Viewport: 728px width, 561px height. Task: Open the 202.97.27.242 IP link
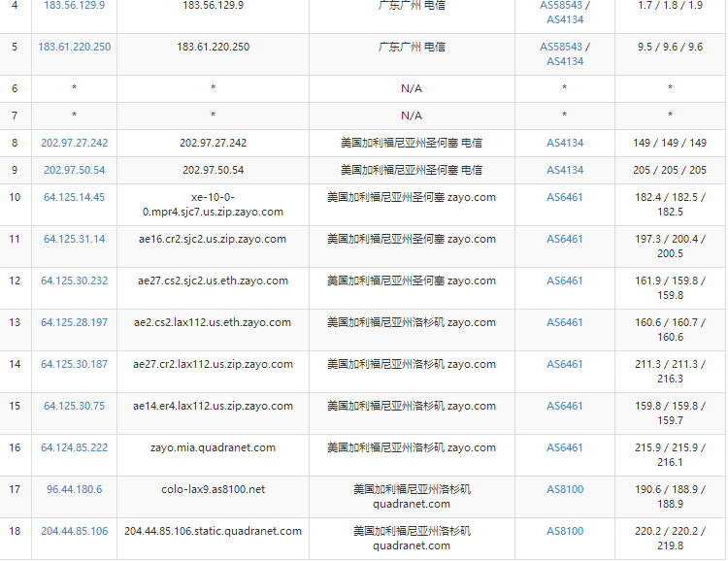click(x=75, y=143)
